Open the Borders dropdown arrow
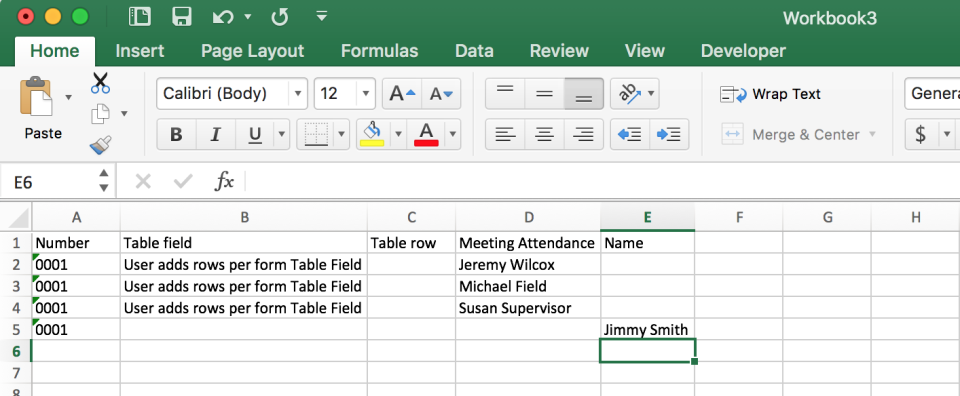960x396 pixels. [x=342, y=134]
